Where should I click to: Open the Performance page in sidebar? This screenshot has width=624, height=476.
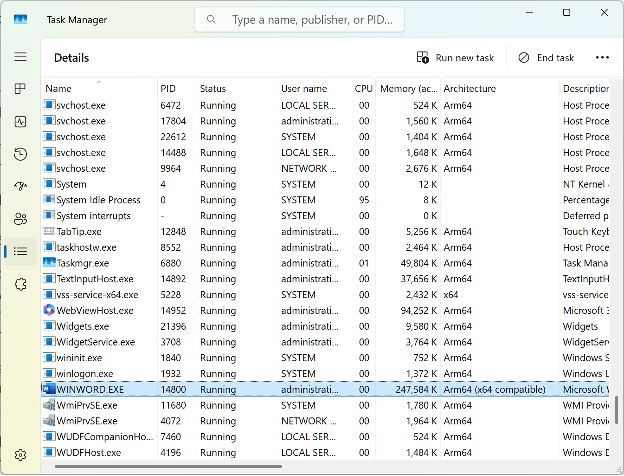20,121
